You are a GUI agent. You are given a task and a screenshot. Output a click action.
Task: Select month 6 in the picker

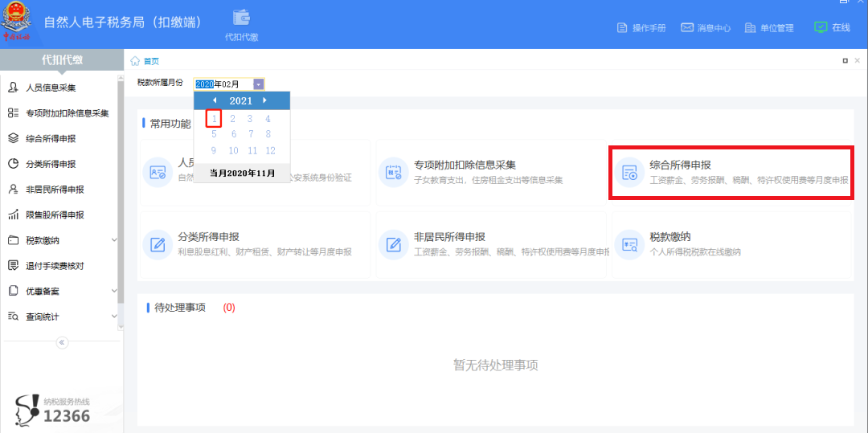[x=234, y=134]
